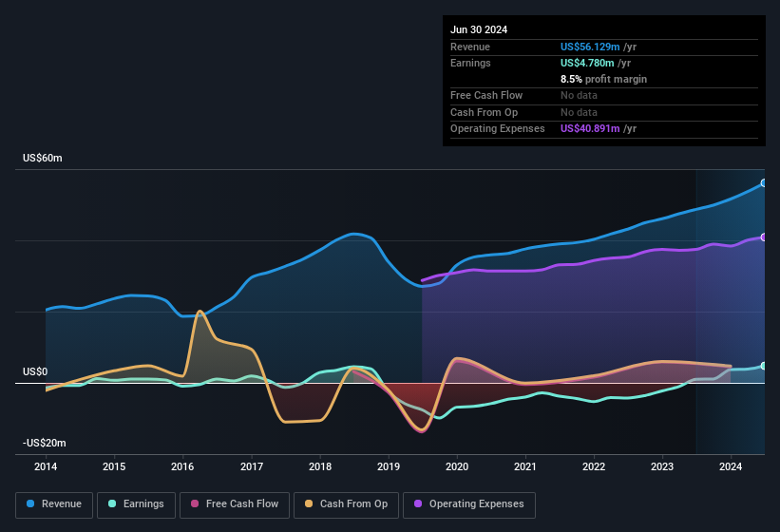The image size is (780, 532).
Task: Toggle Cash From Op legend button
Action: 345,504
